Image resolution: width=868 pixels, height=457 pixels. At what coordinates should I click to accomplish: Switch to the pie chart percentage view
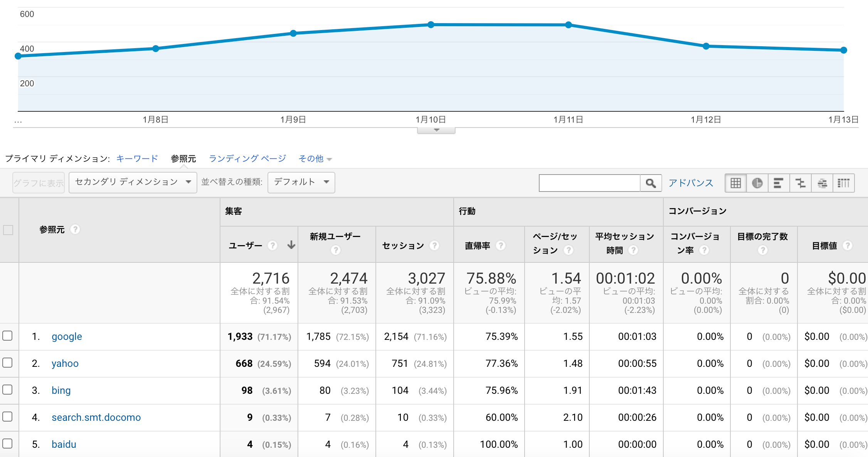click(757, 183)
